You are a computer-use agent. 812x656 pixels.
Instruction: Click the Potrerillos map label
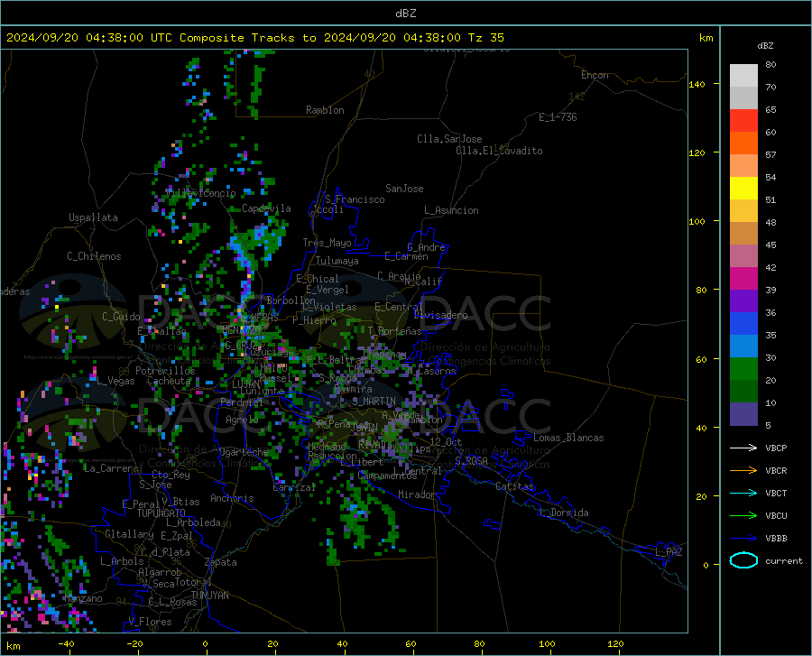[x=165, y=371]
